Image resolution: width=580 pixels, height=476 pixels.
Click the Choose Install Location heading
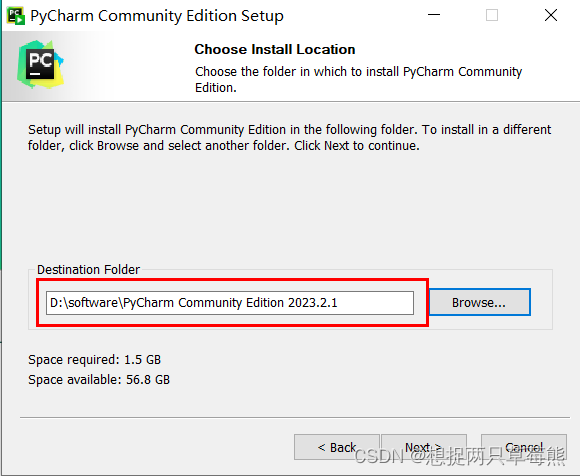click(x=275, y=49)
